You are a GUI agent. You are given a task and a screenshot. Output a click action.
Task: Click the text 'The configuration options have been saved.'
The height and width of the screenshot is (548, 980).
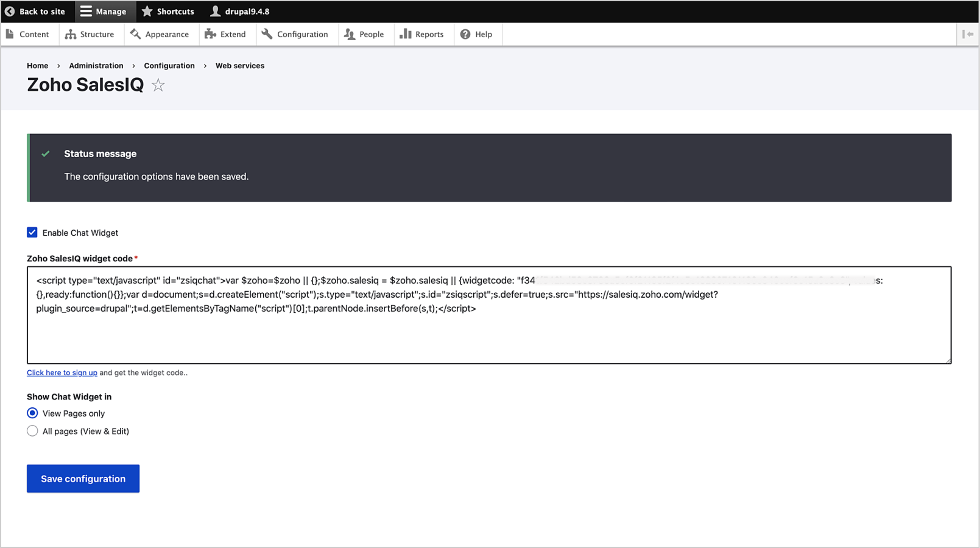(x=157, y=177)
